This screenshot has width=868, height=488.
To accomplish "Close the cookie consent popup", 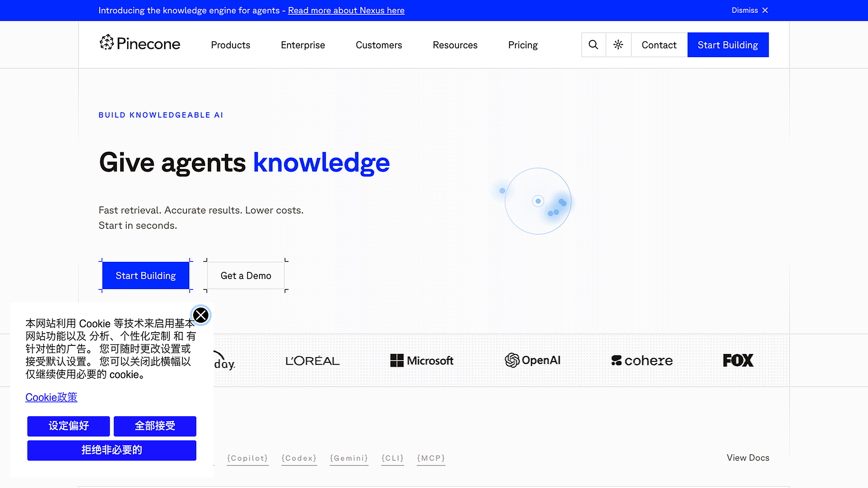I will pyautogui.click(x=201, y=315).
